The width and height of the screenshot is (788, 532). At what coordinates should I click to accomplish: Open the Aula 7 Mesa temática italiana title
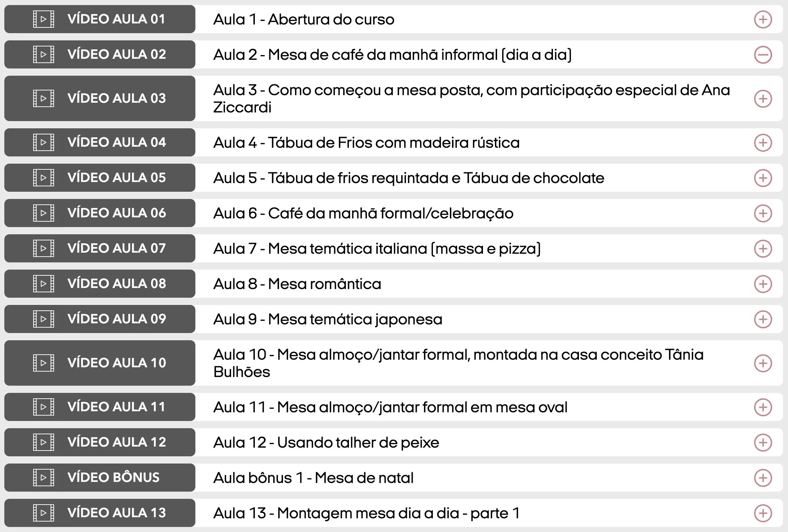[x=377, y=249]
